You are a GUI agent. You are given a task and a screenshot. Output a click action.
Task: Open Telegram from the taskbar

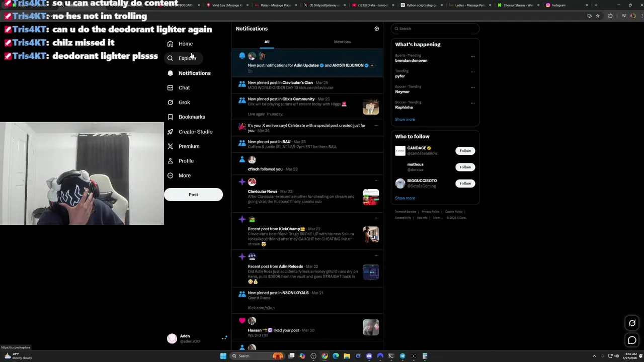(403, 356)
